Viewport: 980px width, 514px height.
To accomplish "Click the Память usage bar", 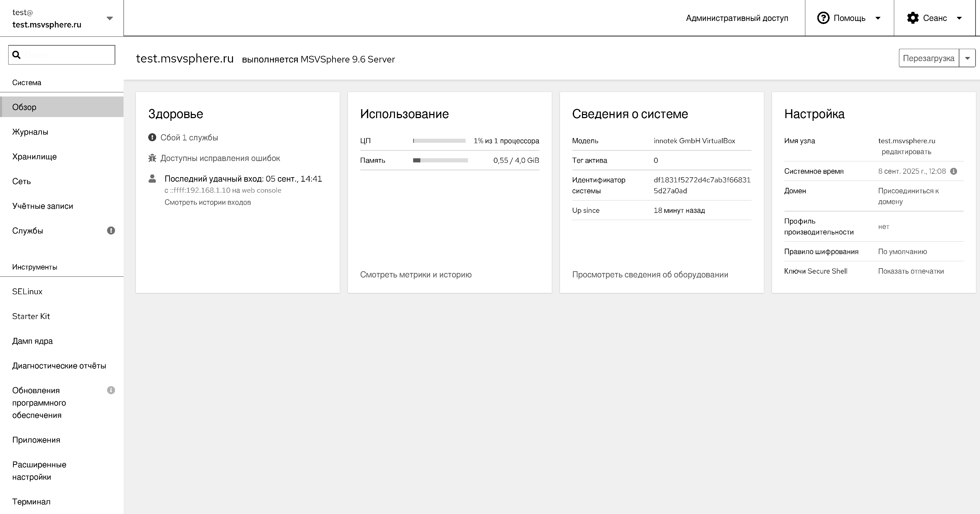I will 440,160.
